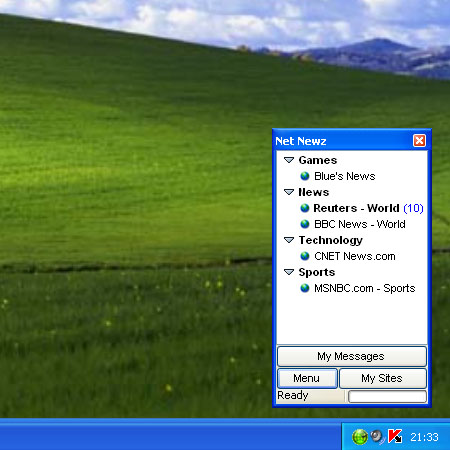The height and width of the screenshot is (450, 450).
Task: Open the green globe tray icon
Action: 360,437
